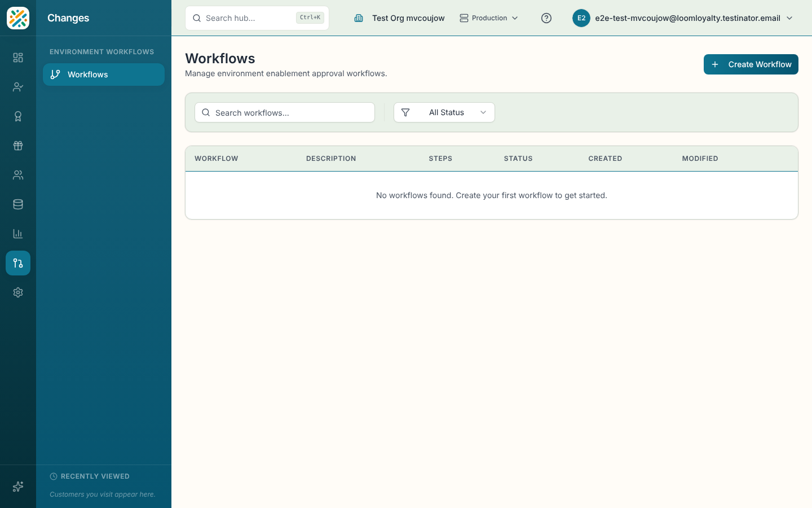This screenshot has width=812, height=508.
Task: Click the MODIFIED column header
Action: [700, 159]
